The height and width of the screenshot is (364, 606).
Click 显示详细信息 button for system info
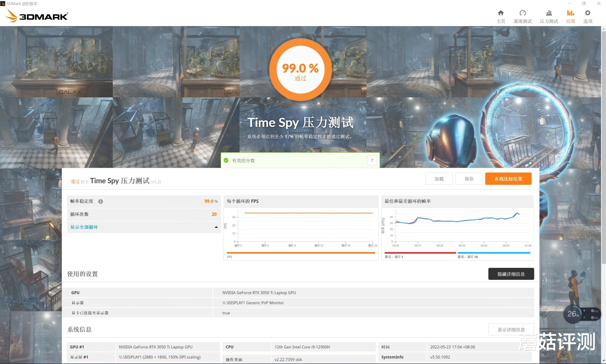511,329
